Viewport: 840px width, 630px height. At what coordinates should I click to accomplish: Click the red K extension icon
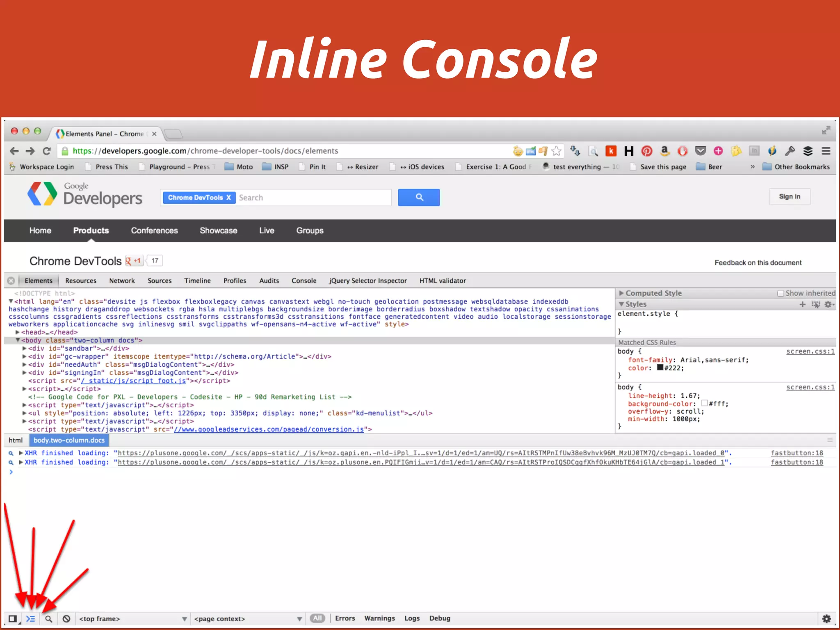click(x=611, y=151)
